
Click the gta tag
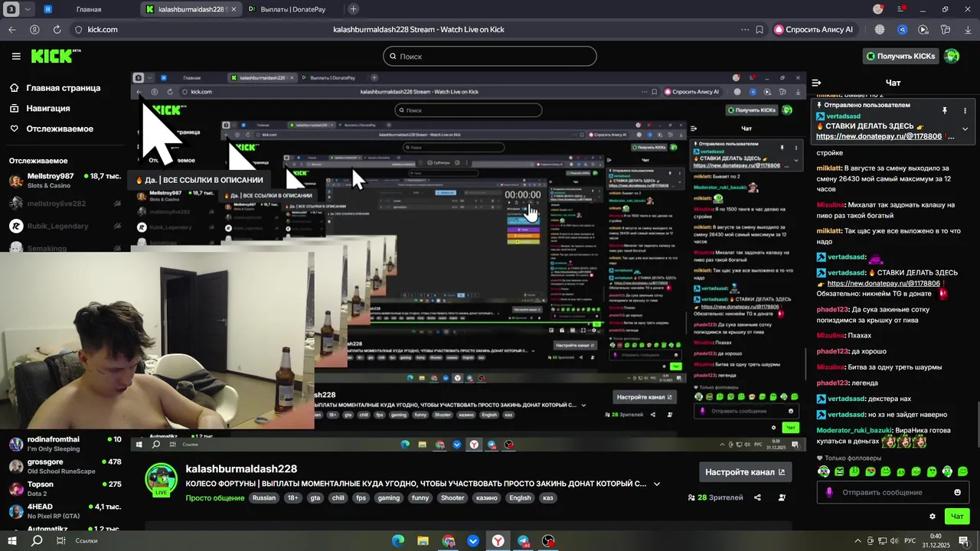[x=315, y=497]
